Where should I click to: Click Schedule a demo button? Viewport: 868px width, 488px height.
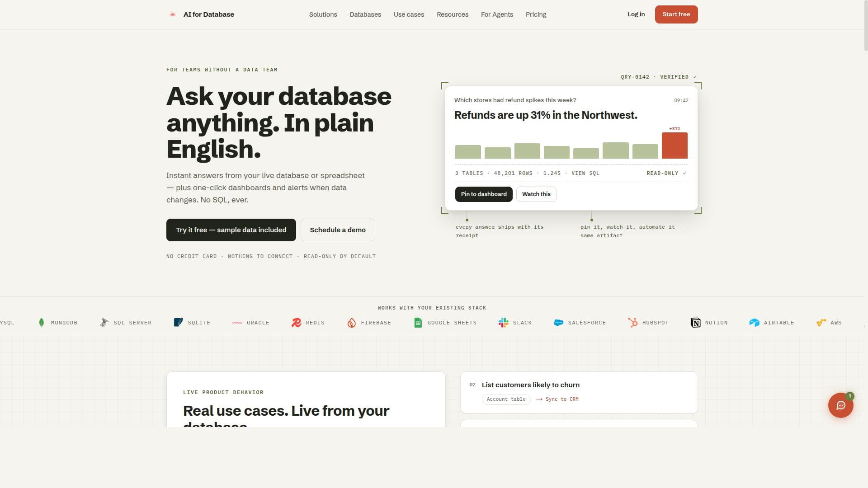[338, 230]
